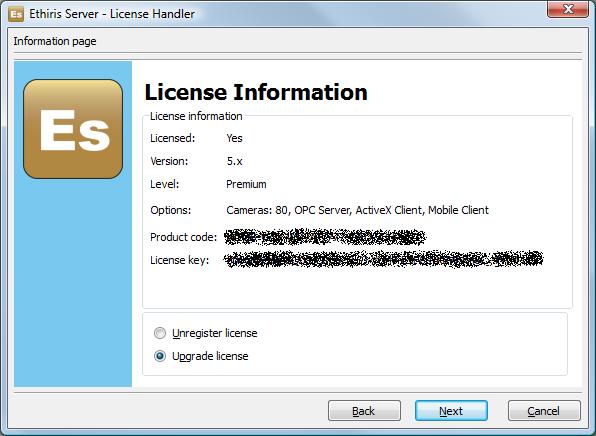Click the 'Version:' label
This screenshot has width=596, height=436.
169,161
